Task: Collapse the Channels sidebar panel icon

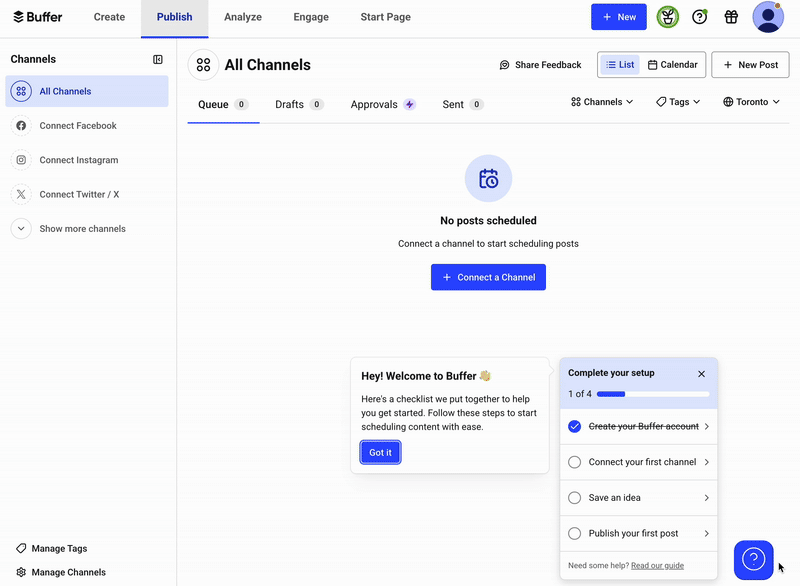Action: coord(158,60)
